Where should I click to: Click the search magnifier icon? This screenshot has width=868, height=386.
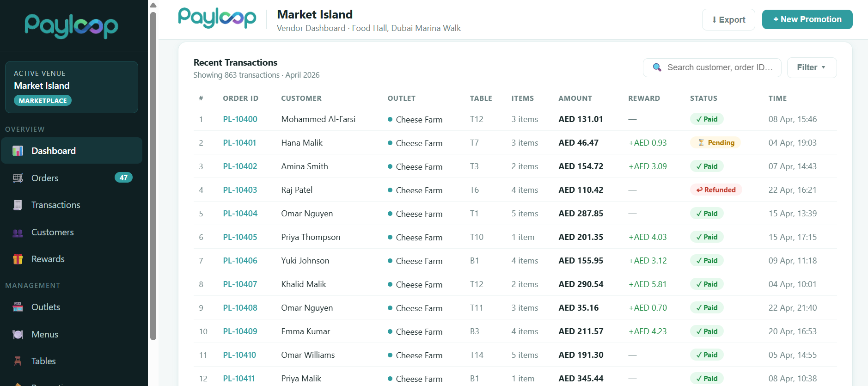click(657, 67)
